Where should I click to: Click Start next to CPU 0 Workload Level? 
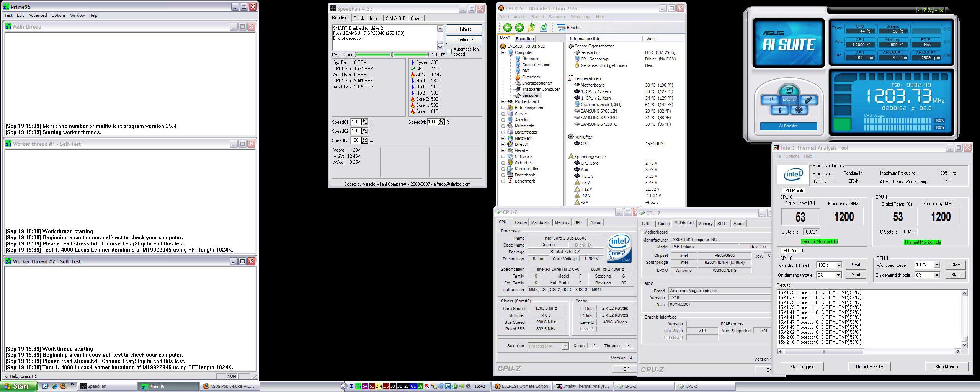point(856,265)
